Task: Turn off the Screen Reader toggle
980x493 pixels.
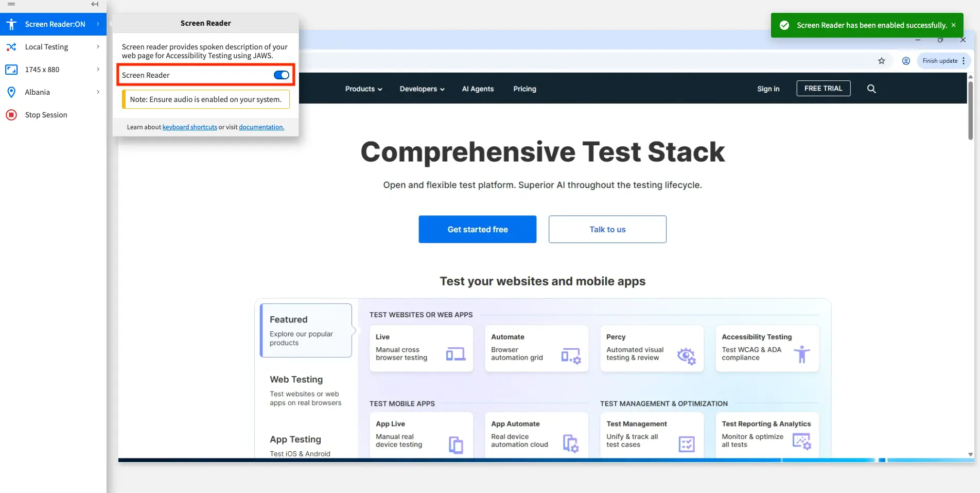Action: 281,75
